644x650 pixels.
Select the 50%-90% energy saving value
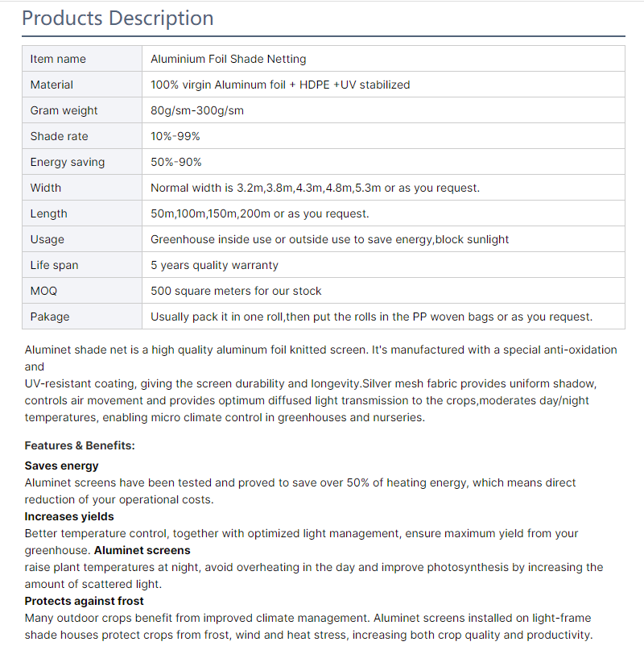pyautogui.click(x=176, y=162)
